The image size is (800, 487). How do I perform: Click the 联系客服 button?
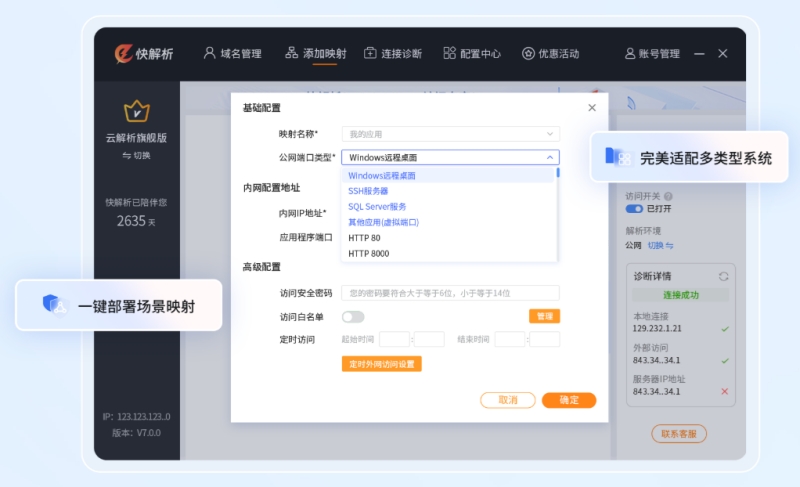[x=679, y=434]
